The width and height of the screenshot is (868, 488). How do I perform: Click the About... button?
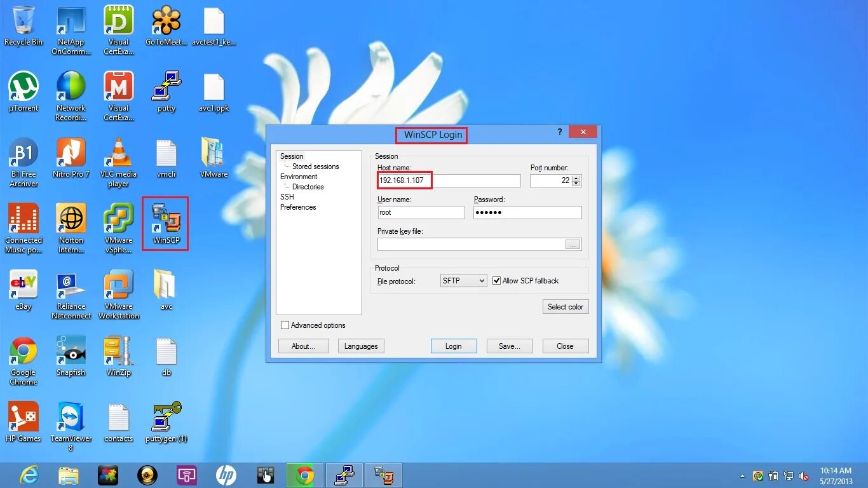pyautogui.click(x=304, y=346)
